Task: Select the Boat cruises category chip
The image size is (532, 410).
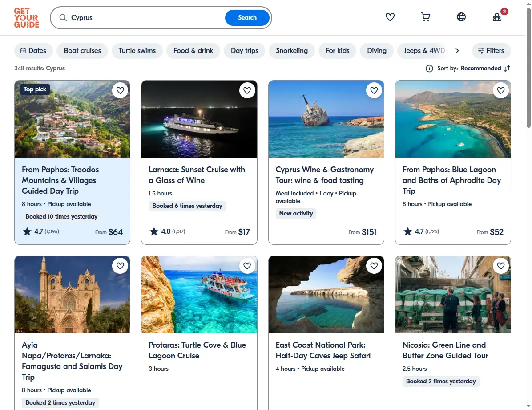Action: (x=82, y=51)
